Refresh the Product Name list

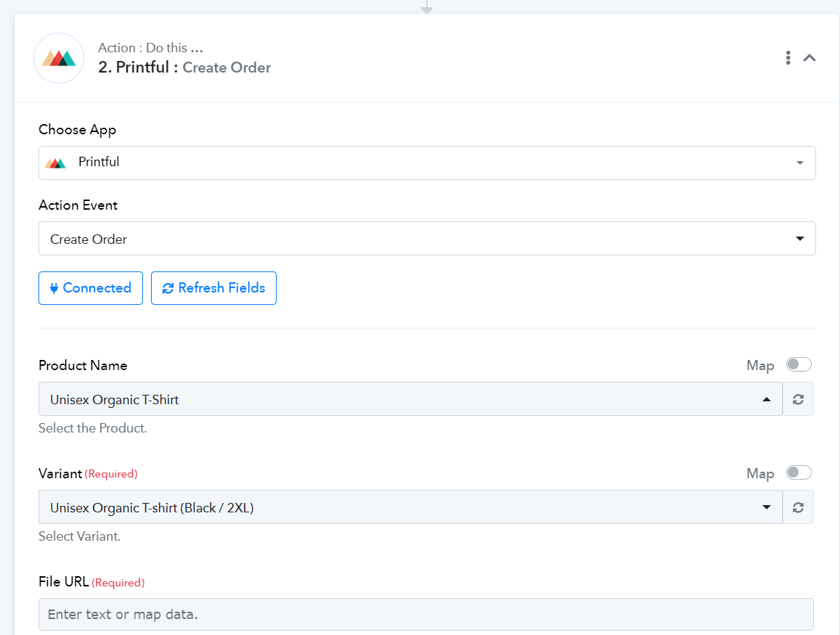tap(798, 399)
